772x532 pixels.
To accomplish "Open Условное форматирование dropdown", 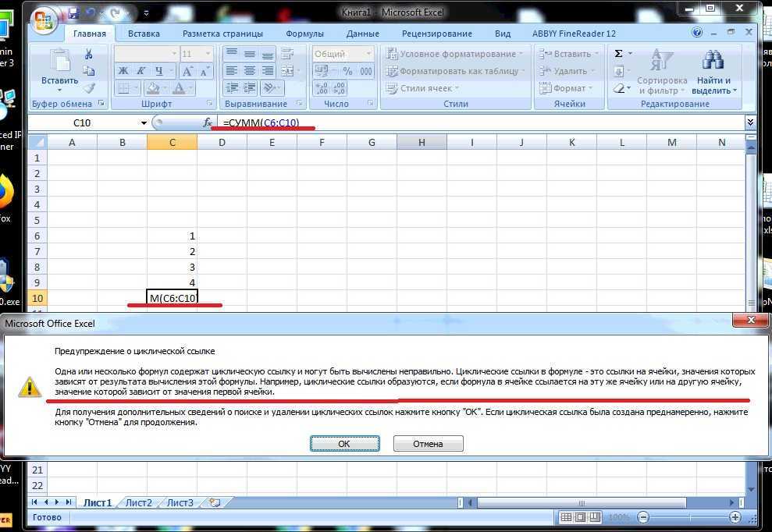I will (x=455, y=54).
